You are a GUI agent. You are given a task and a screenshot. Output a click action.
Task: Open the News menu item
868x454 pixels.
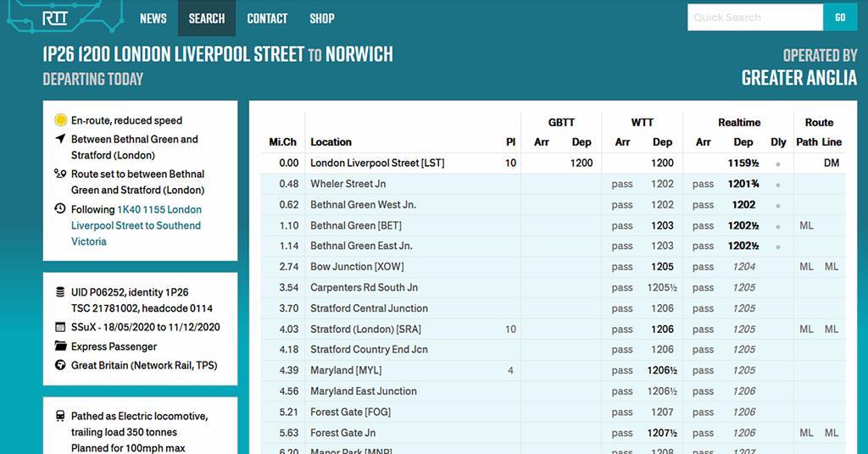click(153, 19)
